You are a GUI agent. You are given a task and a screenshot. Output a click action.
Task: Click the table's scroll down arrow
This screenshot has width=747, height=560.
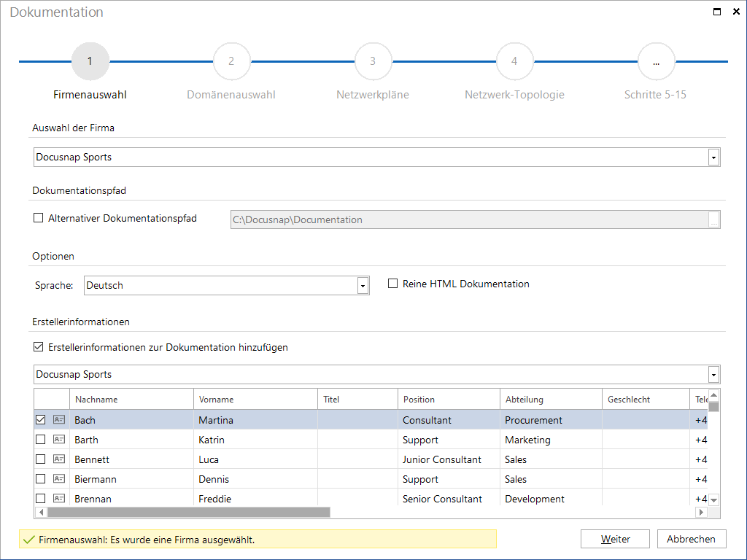[713, 500]
